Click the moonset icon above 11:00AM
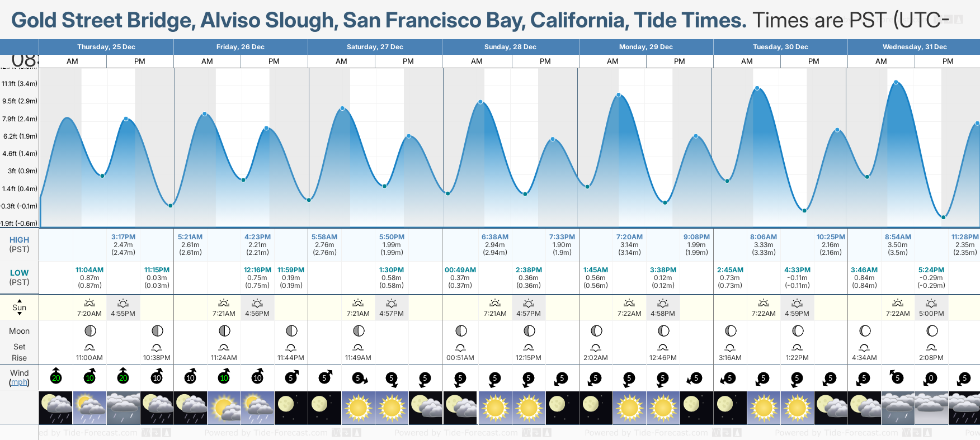Image resolution: width=980 pixels, height=440 pixels. (89, 347)
